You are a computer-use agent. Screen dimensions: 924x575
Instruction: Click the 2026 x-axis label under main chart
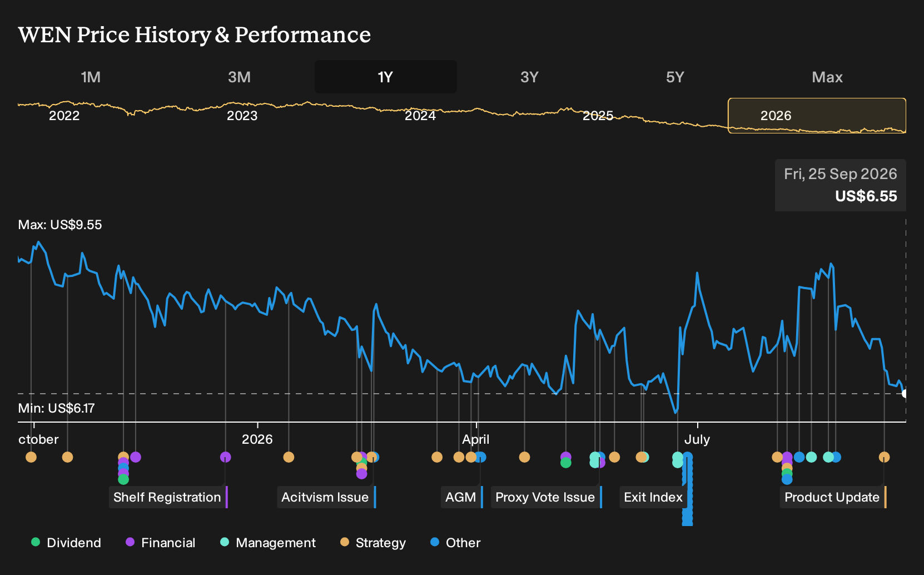click(257, 439)
